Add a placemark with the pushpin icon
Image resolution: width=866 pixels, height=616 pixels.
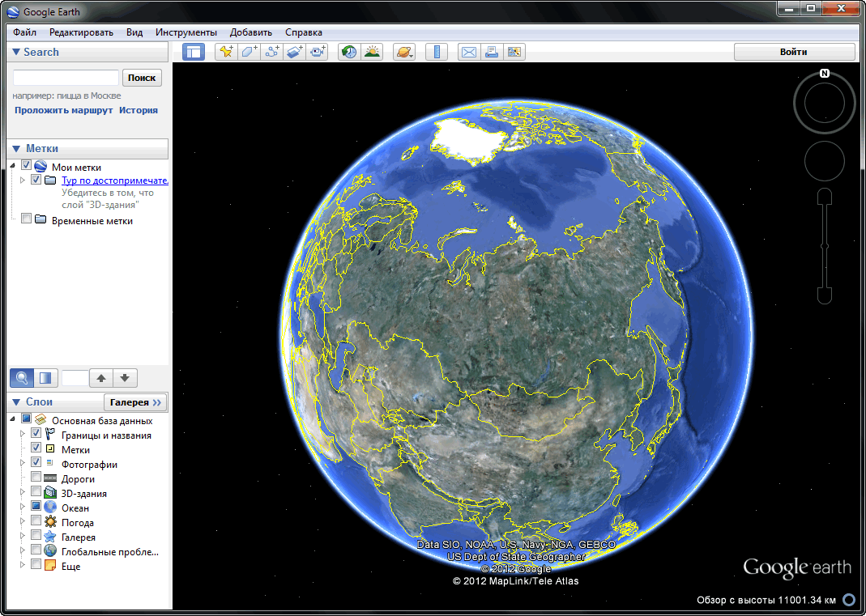point(226,52)
